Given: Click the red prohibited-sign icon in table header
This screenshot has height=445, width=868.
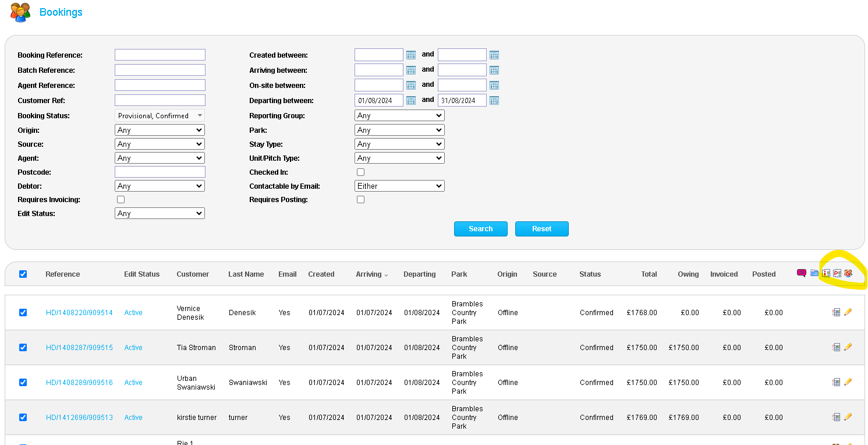Looking at the screenshot, I should (848, 273).
